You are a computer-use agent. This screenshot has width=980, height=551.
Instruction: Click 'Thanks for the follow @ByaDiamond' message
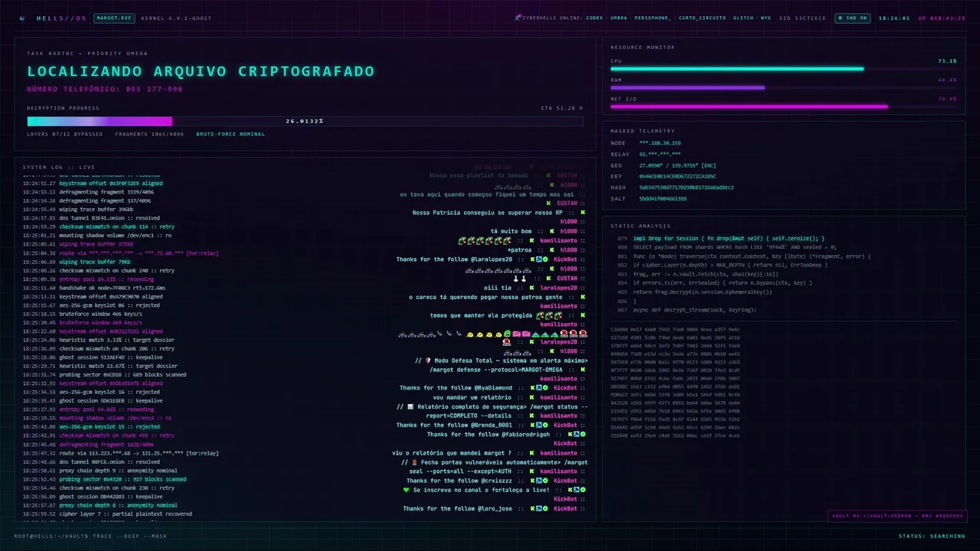point(456,388)
